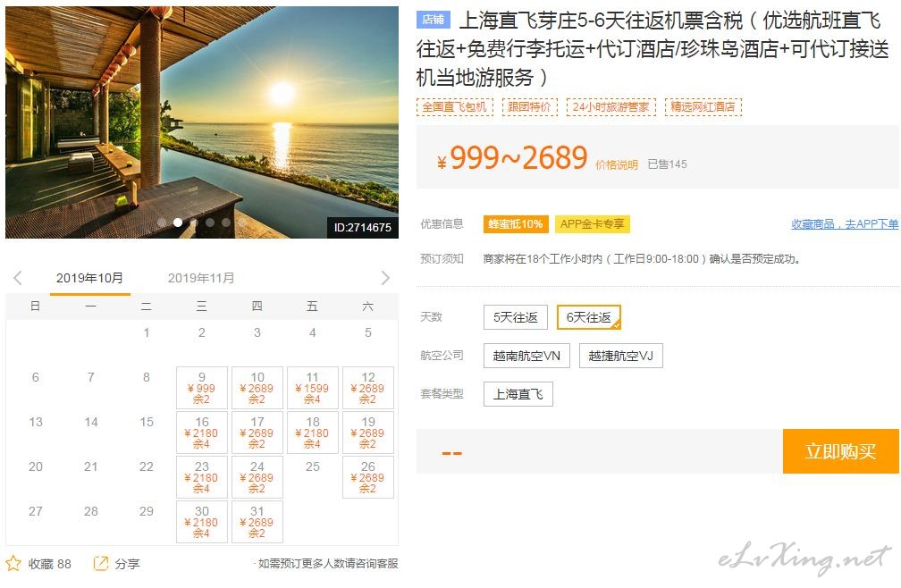
Task: Click the 立即购买 buy button
Action: (x=840, y=451)
